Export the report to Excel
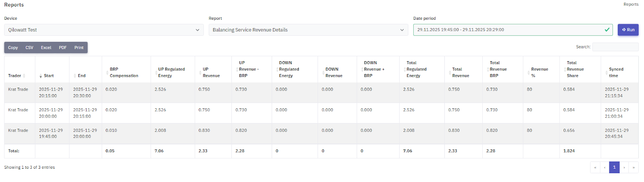 point(46,48)
